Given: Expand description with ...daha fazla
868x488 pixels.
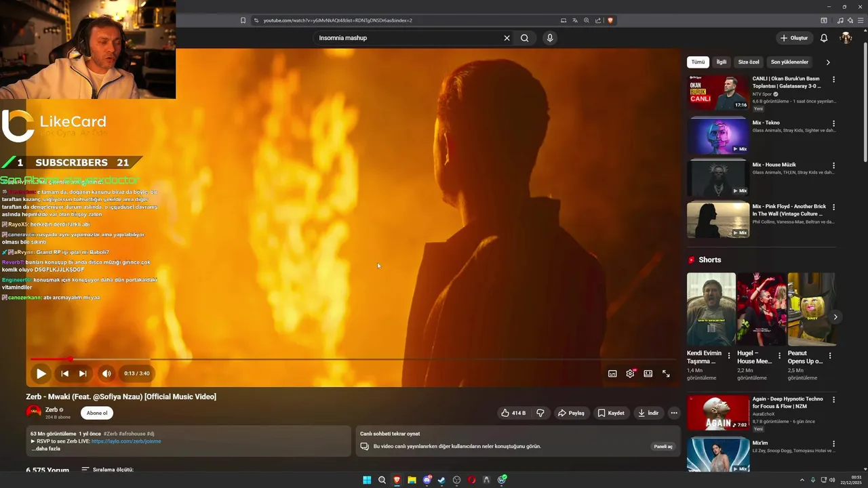Looking at the screenshot, I should pyautogui.click(x=46, y=449).
